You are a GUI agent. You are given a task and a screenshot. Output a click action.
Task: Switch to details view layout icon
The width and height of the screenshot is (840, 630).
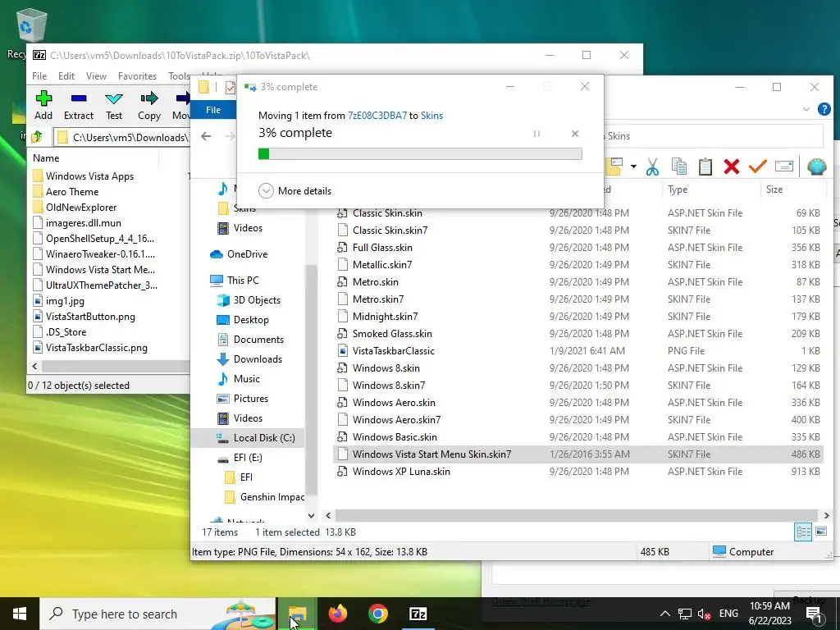point(803,532)
